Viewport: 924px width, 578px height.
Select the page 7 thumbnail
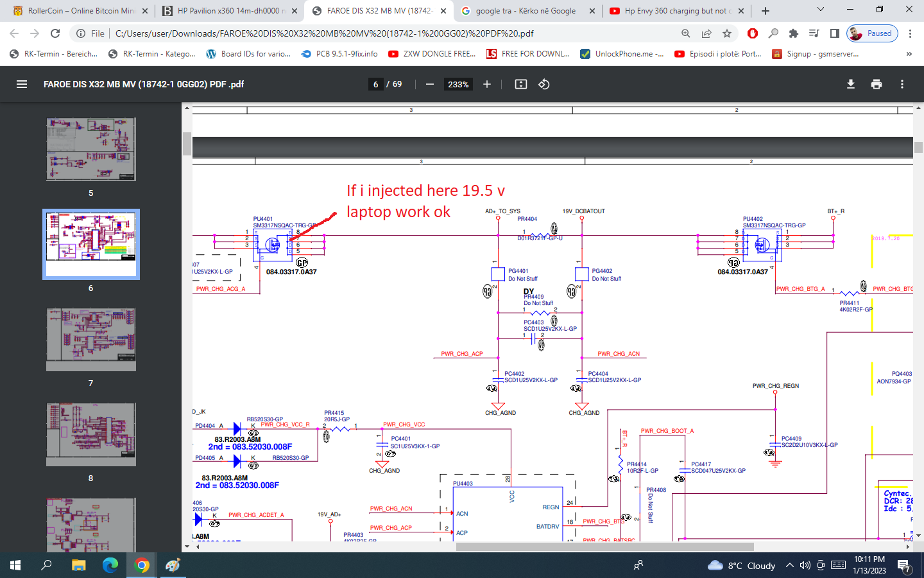(x=91, y=339)
